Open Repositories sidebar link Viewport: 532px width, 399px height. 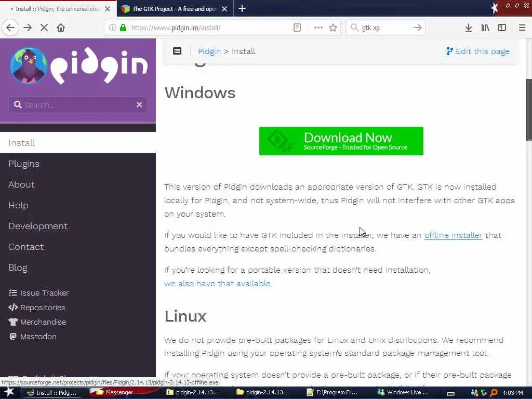[37, 308]
